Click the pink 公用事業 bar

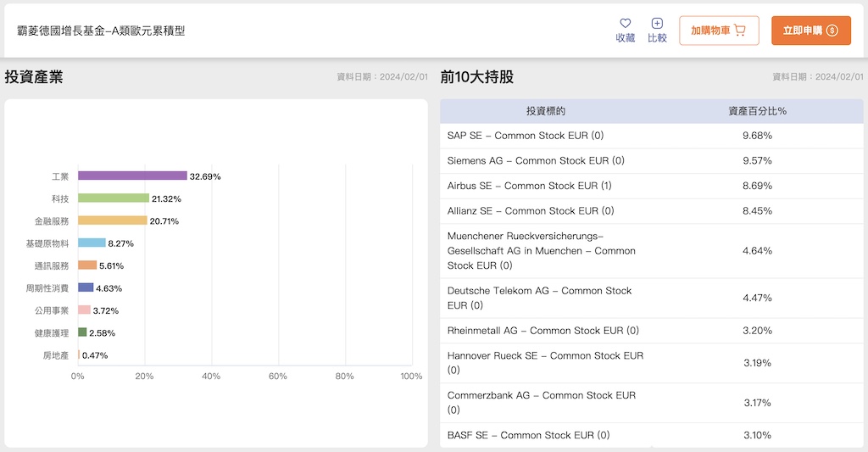pyautogui.click(x=84, y=310)
